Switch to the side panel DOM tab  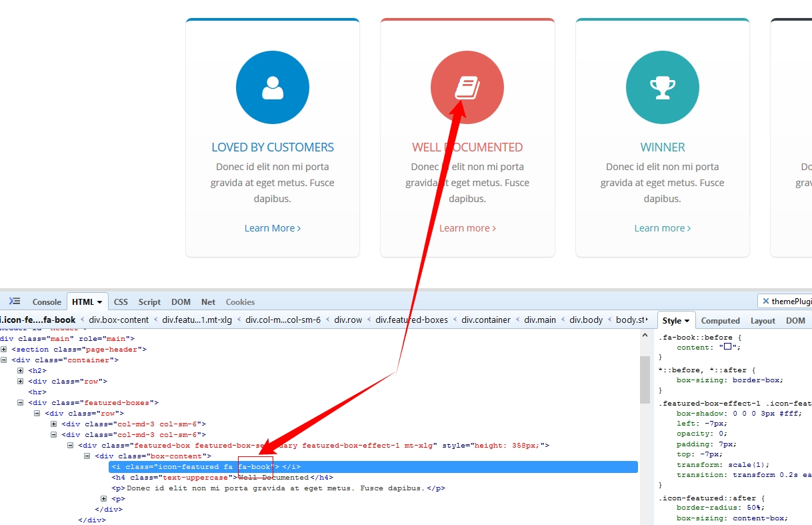795,321
